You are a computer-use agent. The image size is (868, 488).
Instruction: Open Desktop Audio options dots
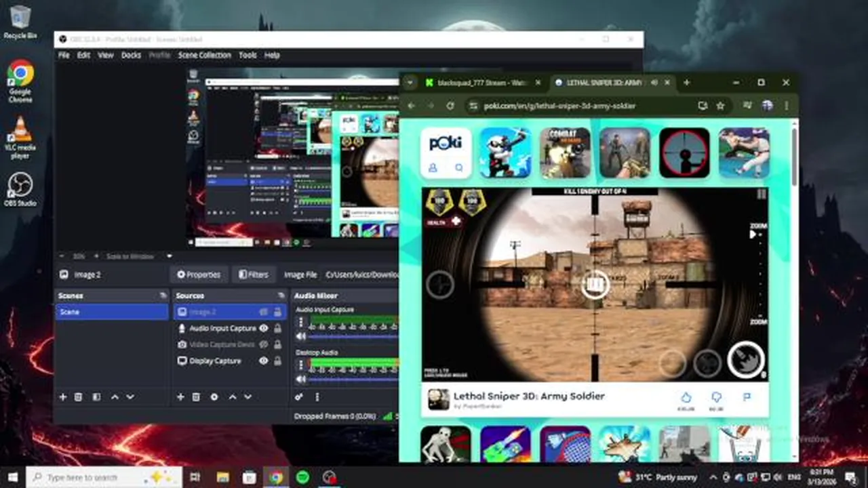pos(301,366)
